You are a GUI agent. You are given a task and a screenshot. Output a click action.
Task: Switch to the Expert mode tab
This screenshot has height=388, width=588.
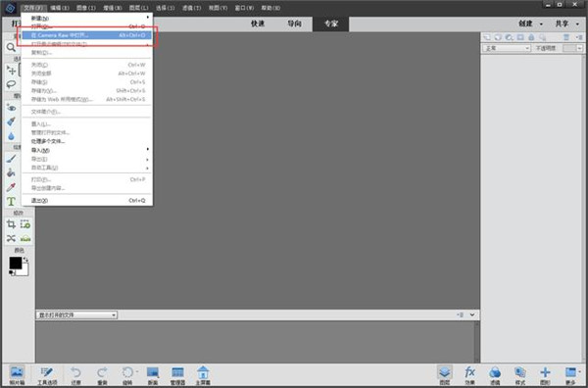pos(331,24)
